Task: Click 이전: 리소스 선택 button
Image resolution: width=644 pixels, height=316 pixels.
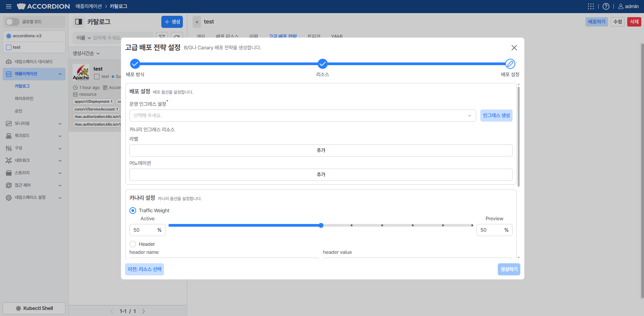Action: (145, 269)
